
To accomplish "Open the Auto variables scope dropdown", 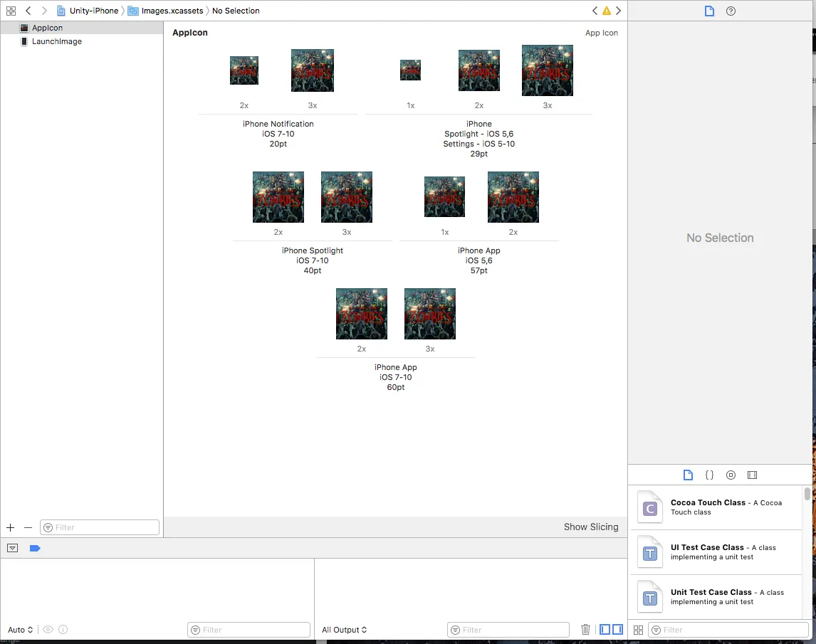I will (x=21, y=630).
